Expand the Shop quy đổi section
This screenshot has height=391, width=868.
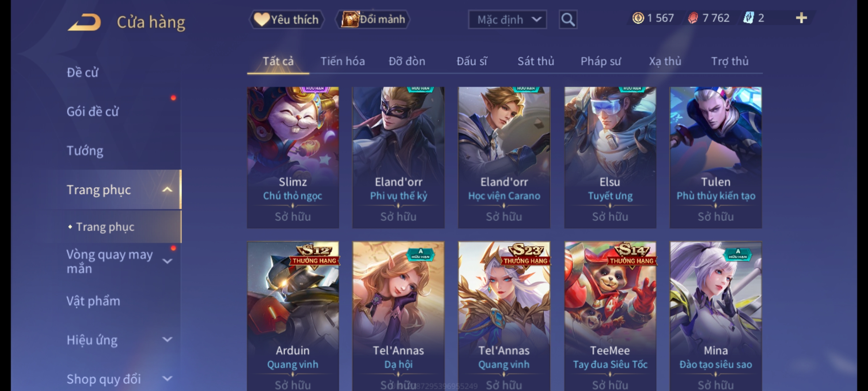[x=167, y=379]
